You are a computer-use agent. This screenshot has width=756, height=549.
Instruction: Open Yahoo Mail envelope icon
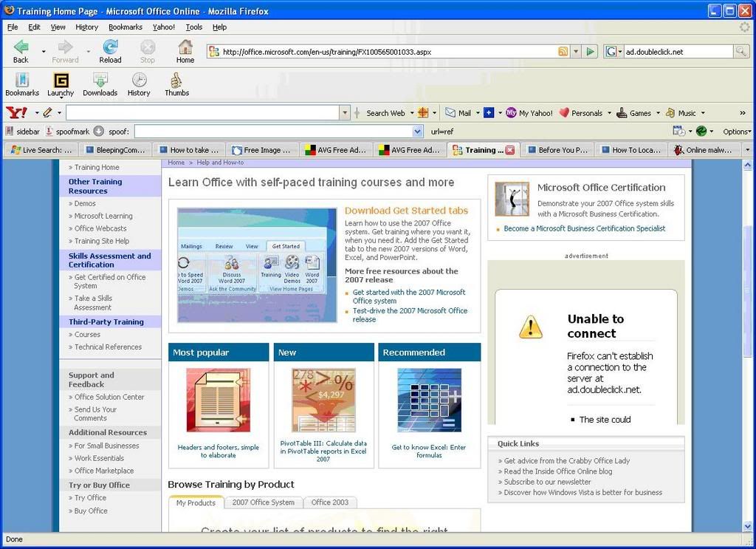(450, 113)
